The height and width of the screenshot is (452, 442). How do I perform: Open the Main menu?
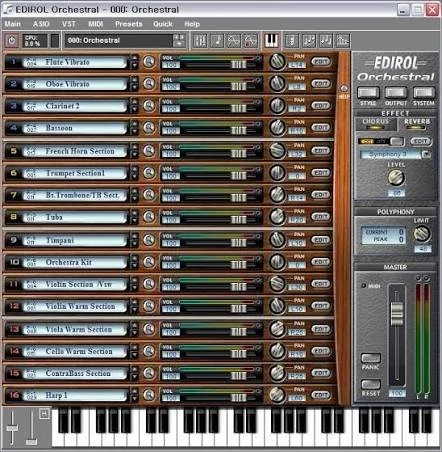pyautogui.click(x=13, y=24)
